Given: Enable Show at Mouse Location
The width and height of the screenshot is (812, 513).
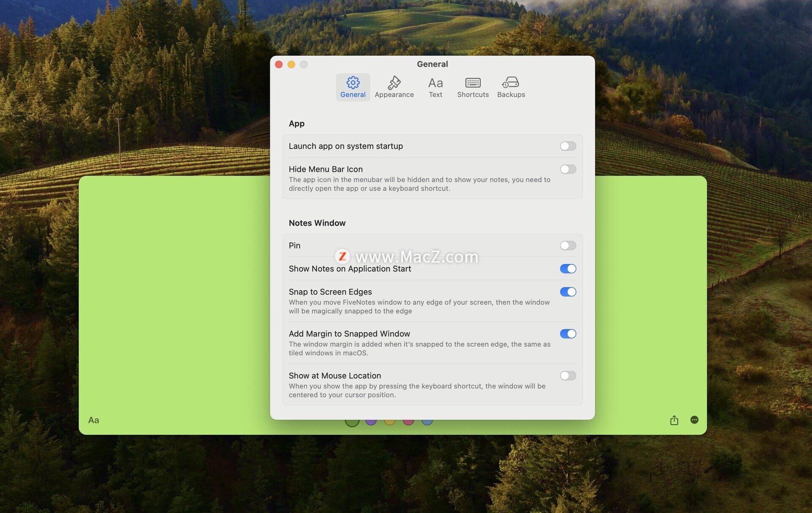Looking at the screenshot, I should click(568, 376).
